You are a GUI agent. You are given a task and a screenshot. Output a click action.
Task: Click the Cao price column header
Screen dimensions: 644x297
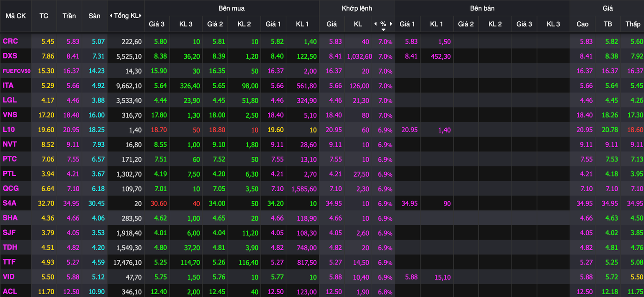tap(582, 24)
